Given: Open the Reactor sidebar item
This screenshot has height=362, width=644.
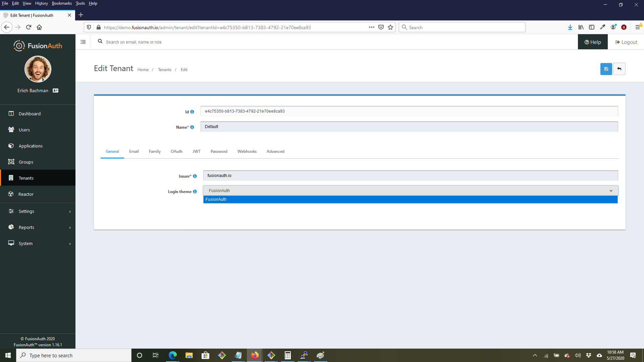Looking at the screenshot, I should (x=26, y=194).
